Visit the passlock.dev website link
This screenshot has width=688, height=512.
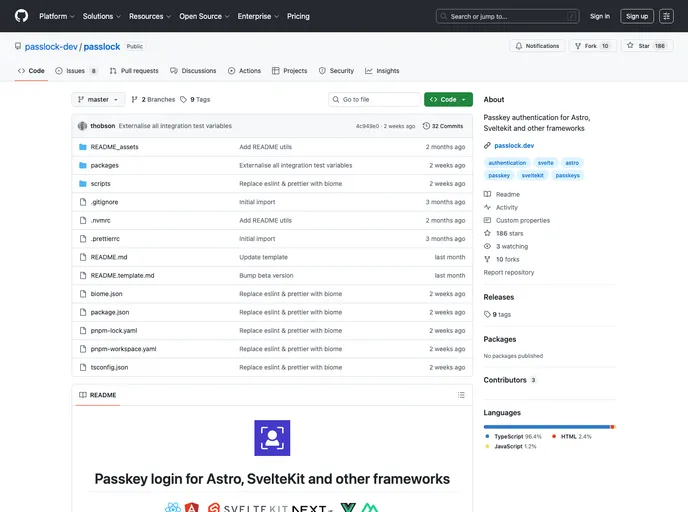click(514, 145)
